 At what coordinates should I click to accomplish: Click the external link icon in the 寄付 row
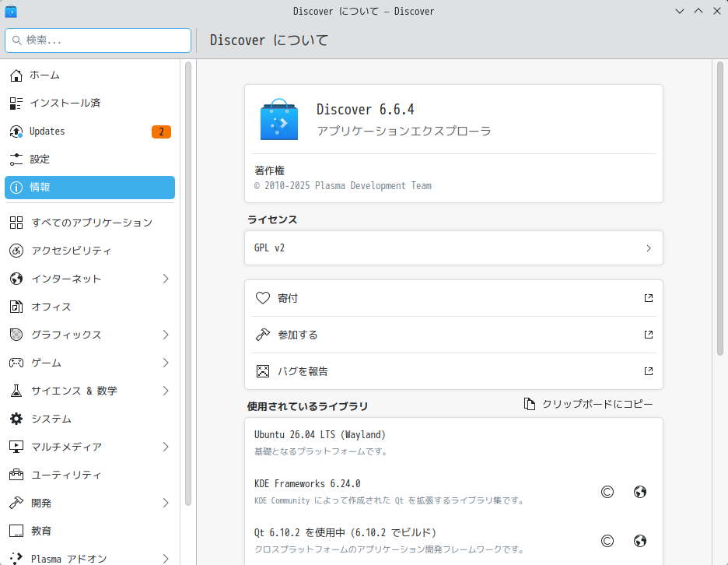click(649, 298)
